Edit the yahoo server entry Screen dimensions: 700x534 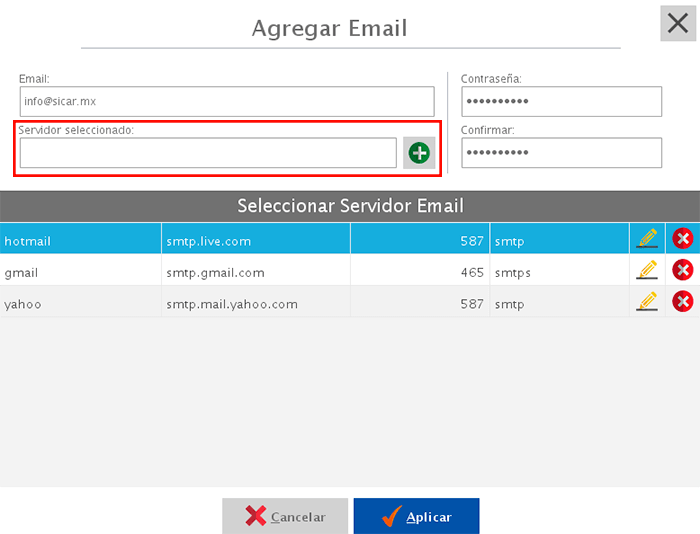point(647,302)
